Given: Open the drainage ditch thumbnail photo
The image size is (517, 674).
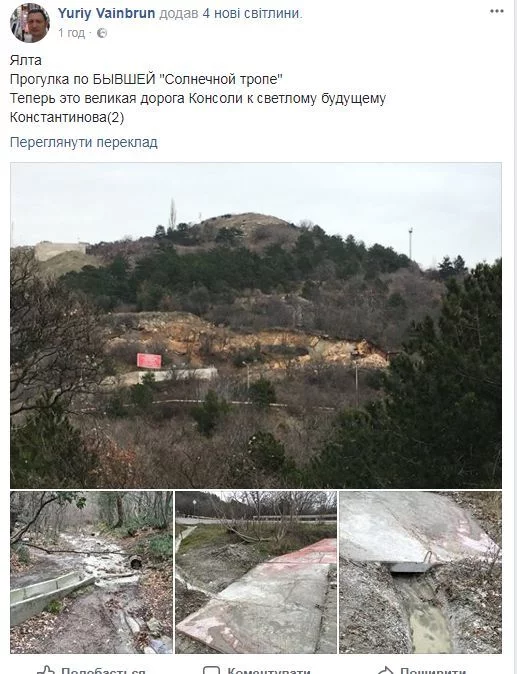Looking at the screenshot, I should pyautogui.click(x=420, y=572).
